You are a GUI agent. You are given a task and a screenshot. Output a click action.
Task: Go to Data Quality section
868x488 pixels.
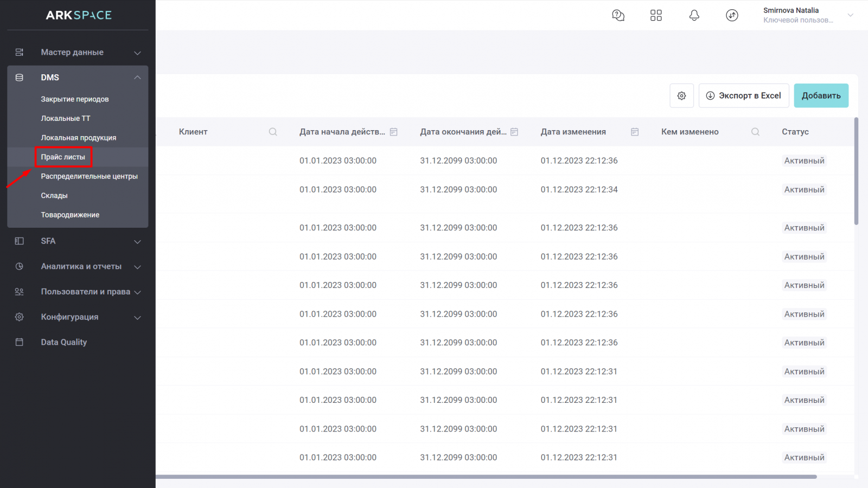tap(64, 342)
